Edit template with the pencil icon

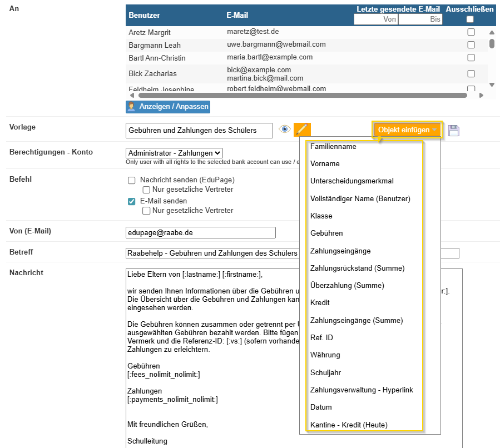click(x=302, y=130)
